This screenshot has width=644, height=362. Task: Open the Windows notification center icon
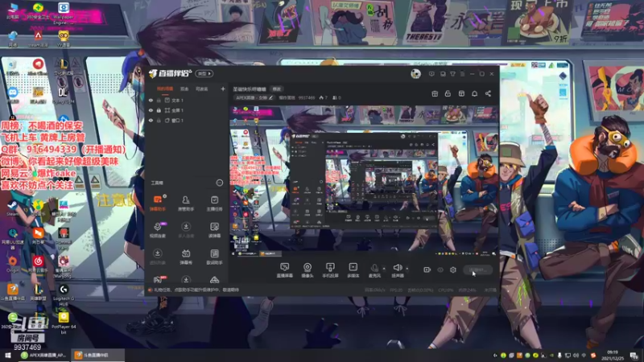click(634, 356)
